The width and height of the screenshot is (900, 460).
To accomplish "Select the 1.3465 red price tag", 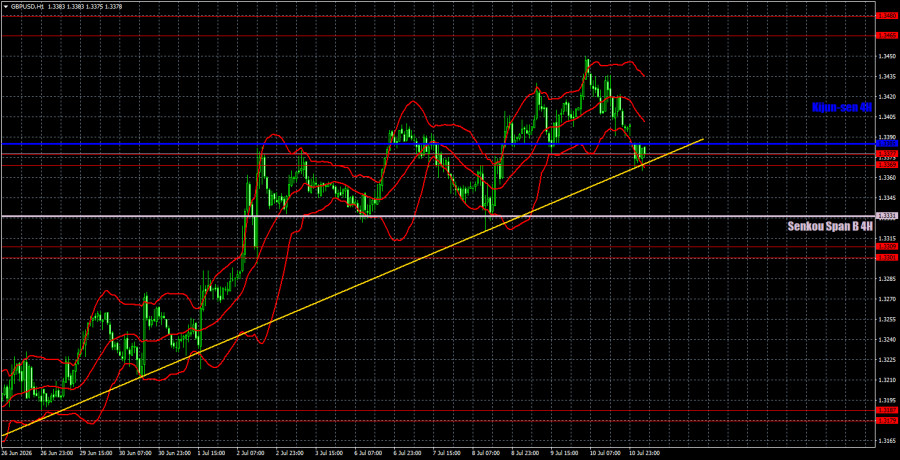I will click(x=887, y=36).
